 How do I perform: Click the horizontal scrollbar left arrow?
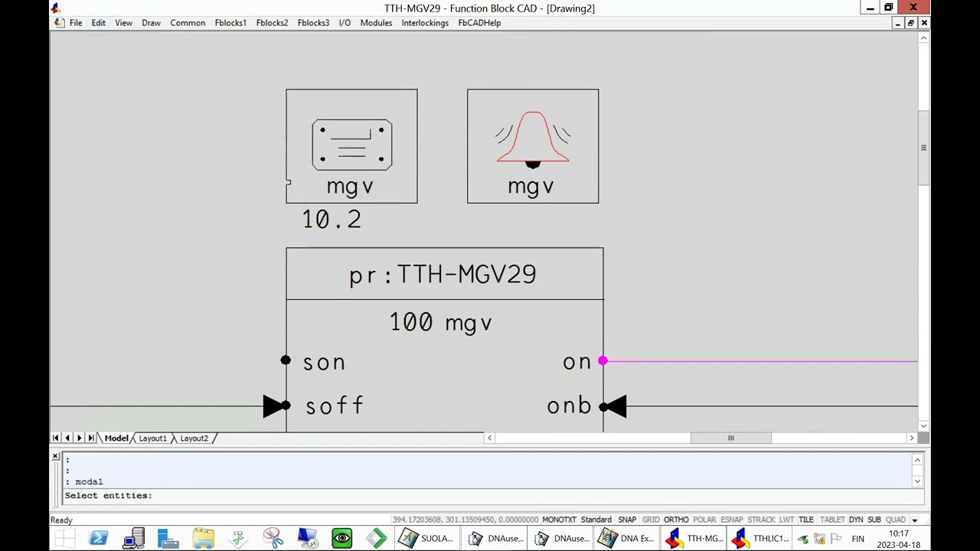click(x=490, y=438)
